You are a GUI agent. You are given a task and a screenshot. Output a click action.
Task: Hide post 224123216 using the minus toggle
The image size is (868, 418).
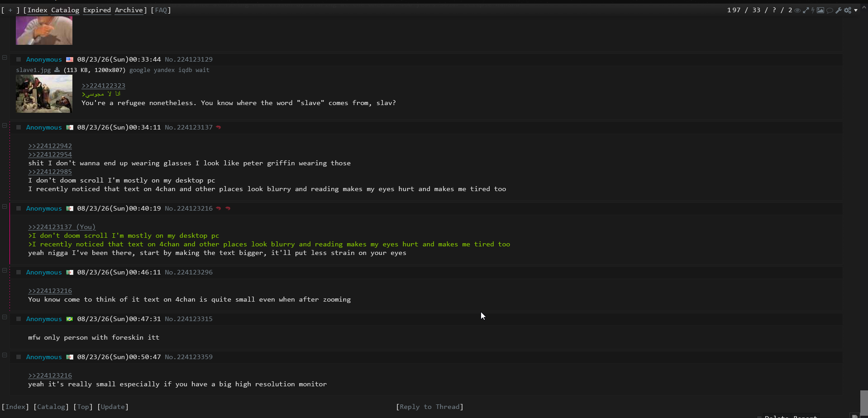pyautogui.click(x=5, y=207)
